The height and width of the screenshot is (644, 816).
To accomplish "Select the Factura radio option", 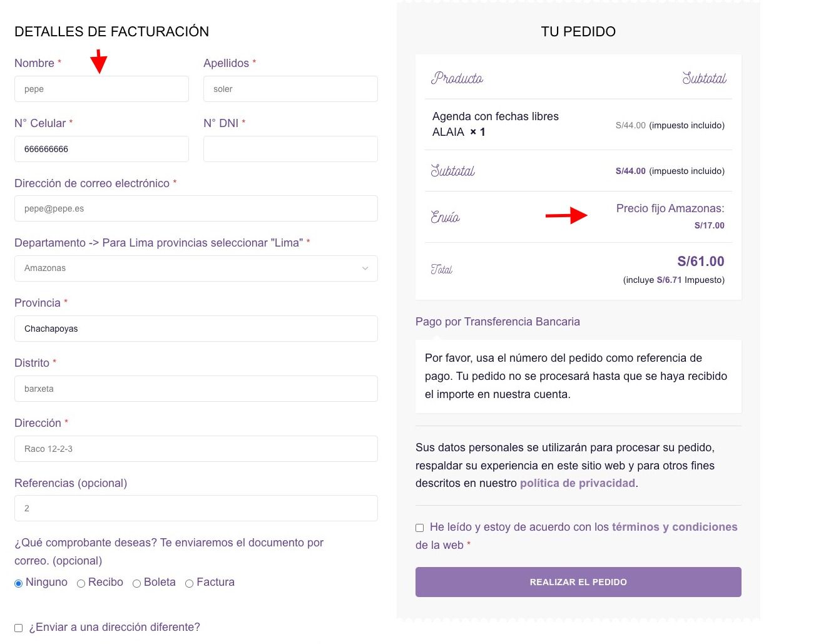I will click(x=189, y=583).
